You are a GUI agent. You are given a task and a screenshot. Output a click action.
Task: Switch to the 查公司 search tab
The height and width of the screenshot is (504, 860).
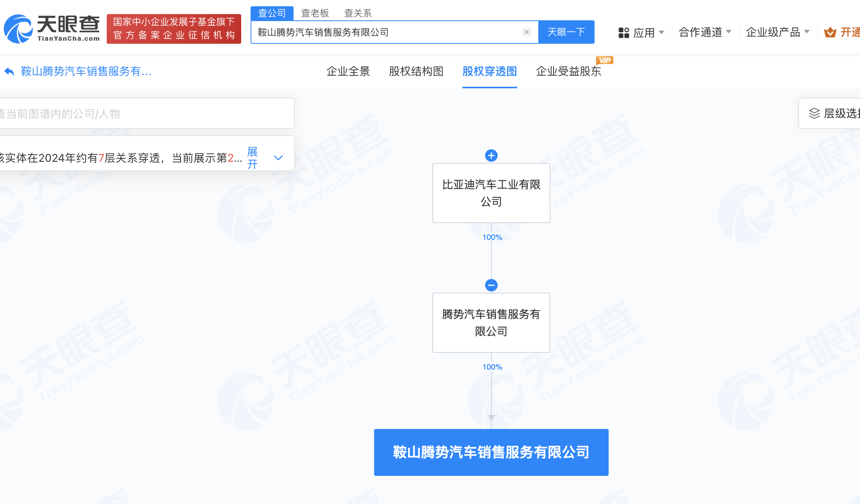click(272, 13)
